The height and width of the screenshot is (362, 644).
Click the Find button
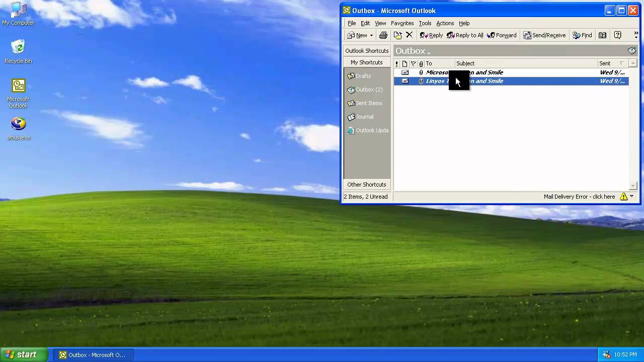coord(582,35)
